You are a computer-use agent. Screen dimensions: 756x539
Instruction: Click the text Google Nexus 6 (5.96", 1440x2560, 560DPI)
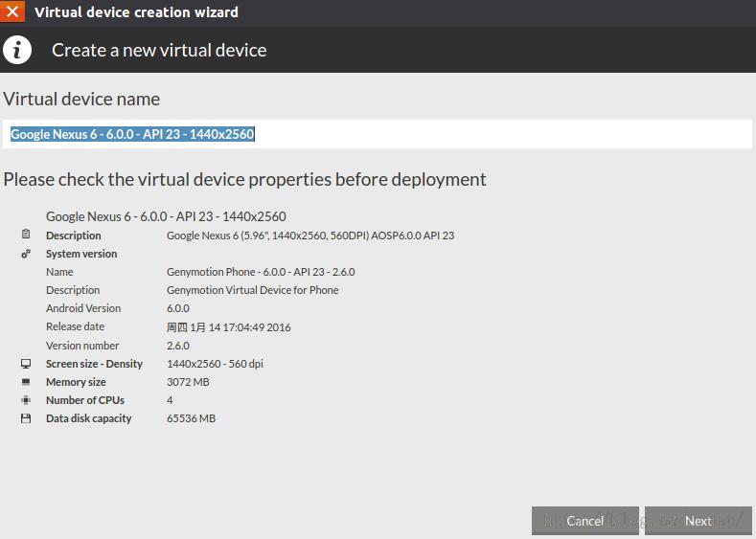(x=267, y=236)
